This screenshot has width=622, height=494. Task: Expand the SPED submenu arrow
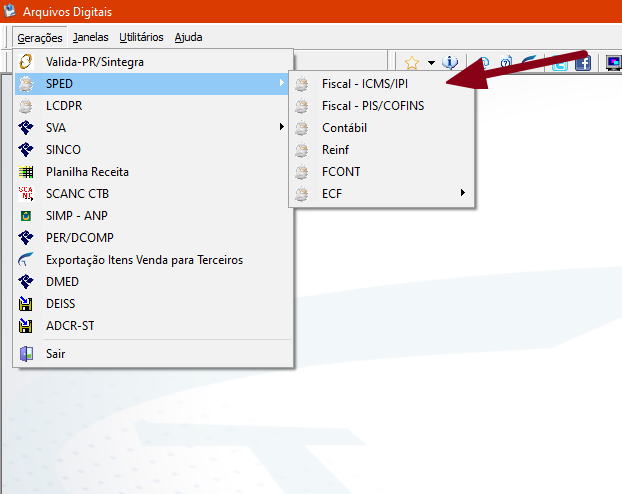point(281,83)
